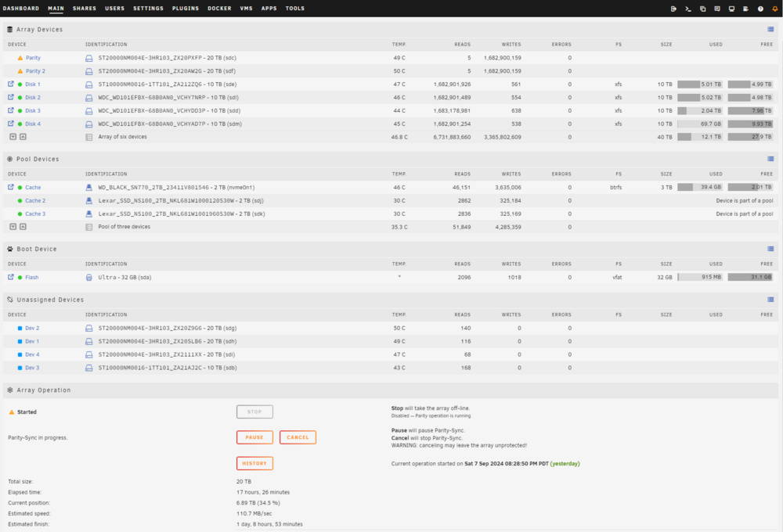Click the overlapping windows icon in header
Image resolution: width=783 pixels, height=532 pixels.
click(x=702, y=9)
